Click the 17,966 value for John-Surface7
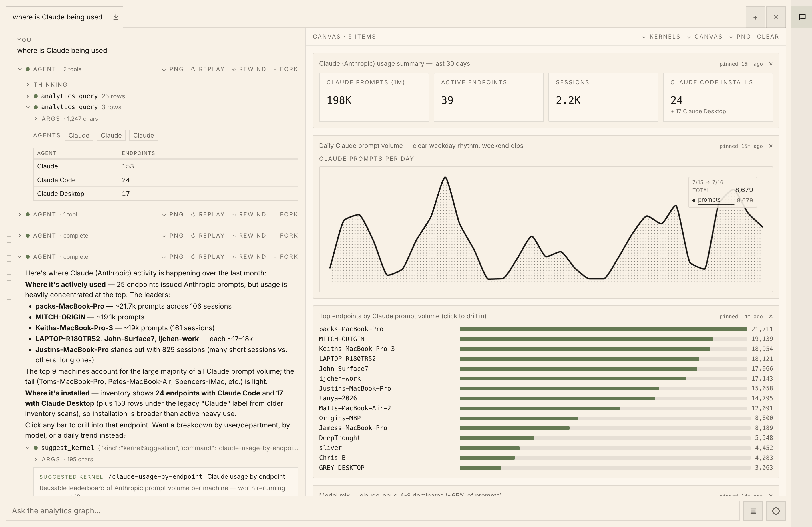 coord(762,369)
